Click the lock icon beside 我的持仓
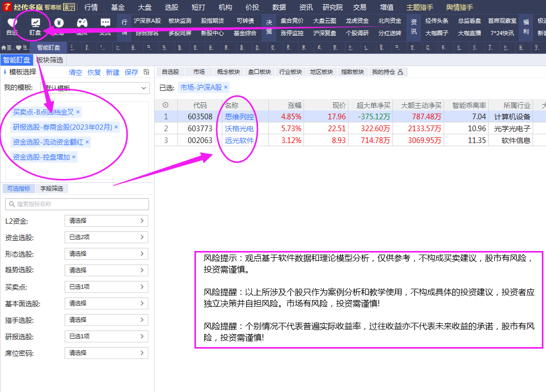 click(400, 72)
